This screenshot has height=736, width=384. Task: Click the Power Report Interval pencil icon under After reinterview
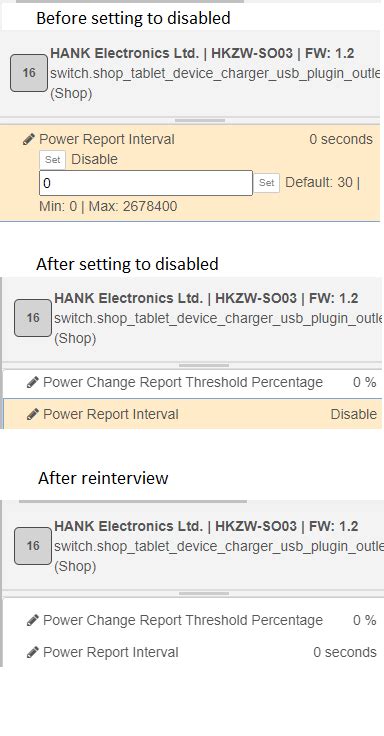tap(32, 652)
